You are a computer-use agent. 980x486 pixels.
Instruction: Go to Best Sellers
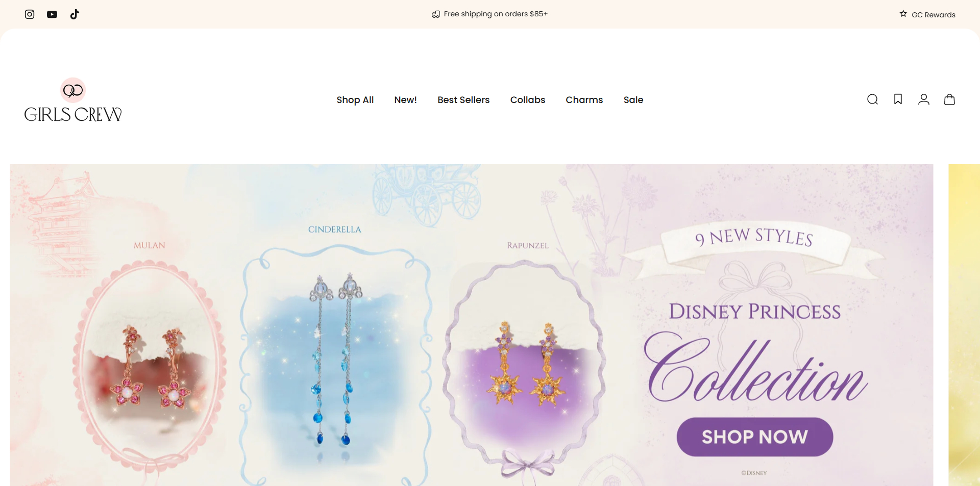[463, 100]
